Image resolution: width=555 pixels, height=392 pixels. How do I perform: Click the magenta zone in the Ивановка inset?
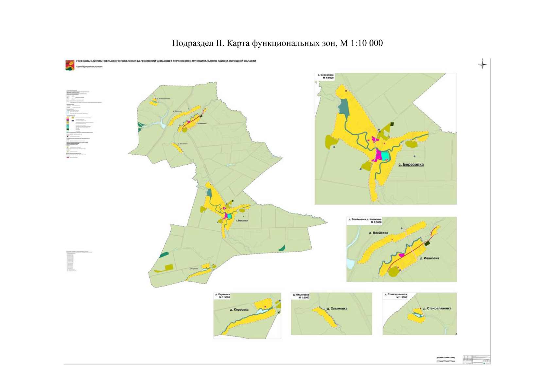pos(402,255)
